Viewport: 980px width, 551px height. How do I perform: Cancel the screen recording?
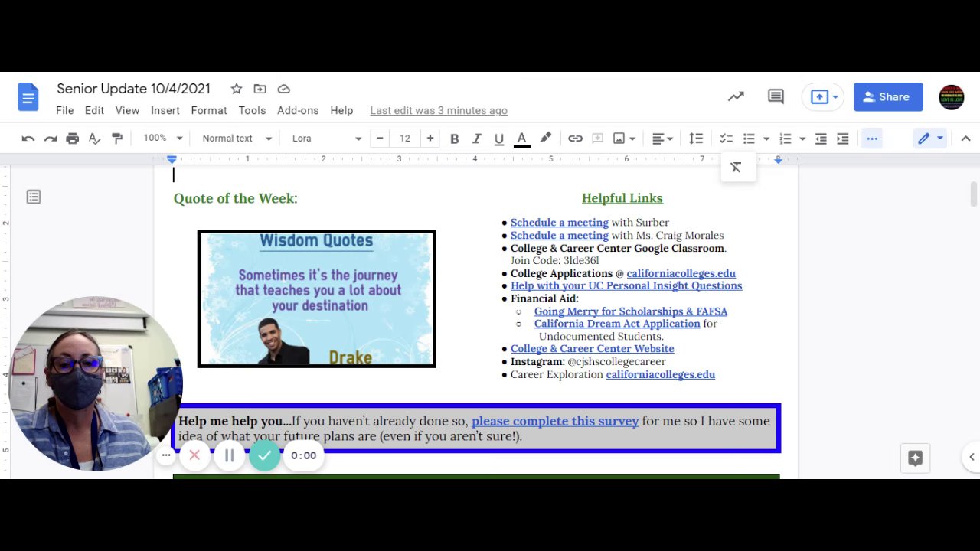(194, 455)
